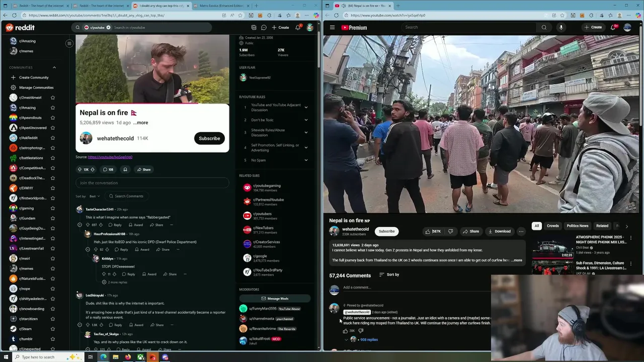This screenshot has width=644, height=362.
Task: Open the comment Sort by Best dropdown
Action: (95, 196)
